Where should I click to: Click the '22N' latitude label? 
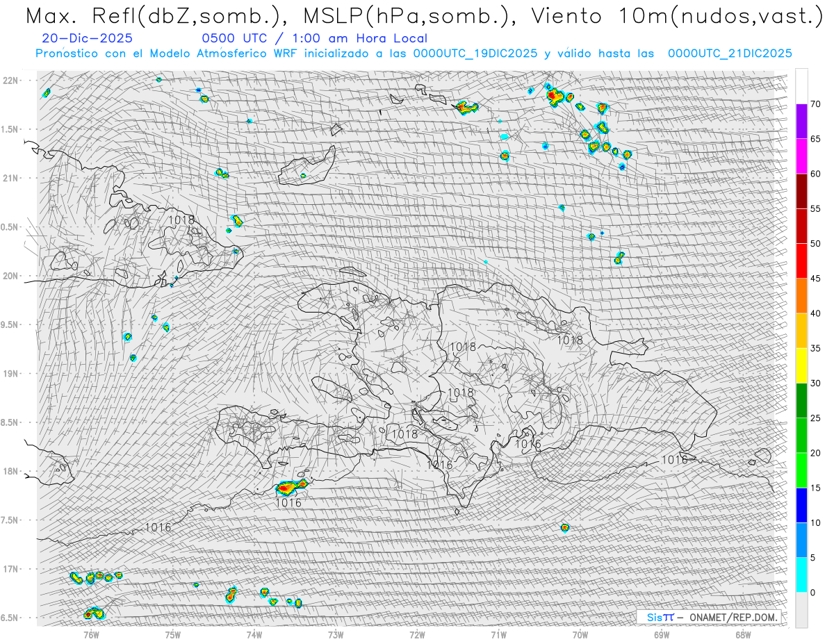pyautogui.click(x=10, y=80)
